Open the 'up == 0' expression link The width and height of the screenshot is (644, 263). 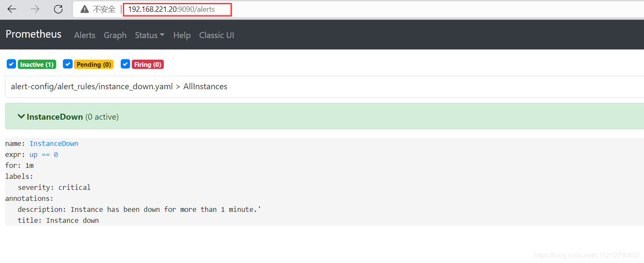pyautogui.click(x=43, y=154)
